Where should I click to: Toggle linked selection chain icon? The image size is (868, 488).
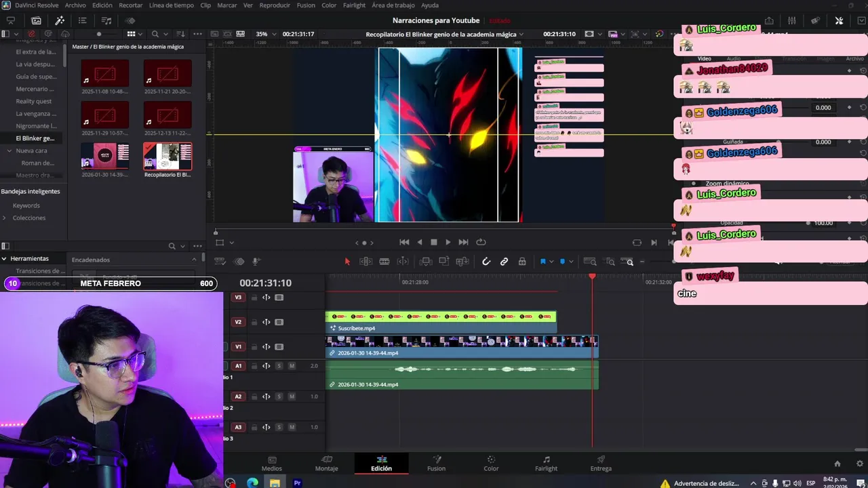click(x=504, y=262)
